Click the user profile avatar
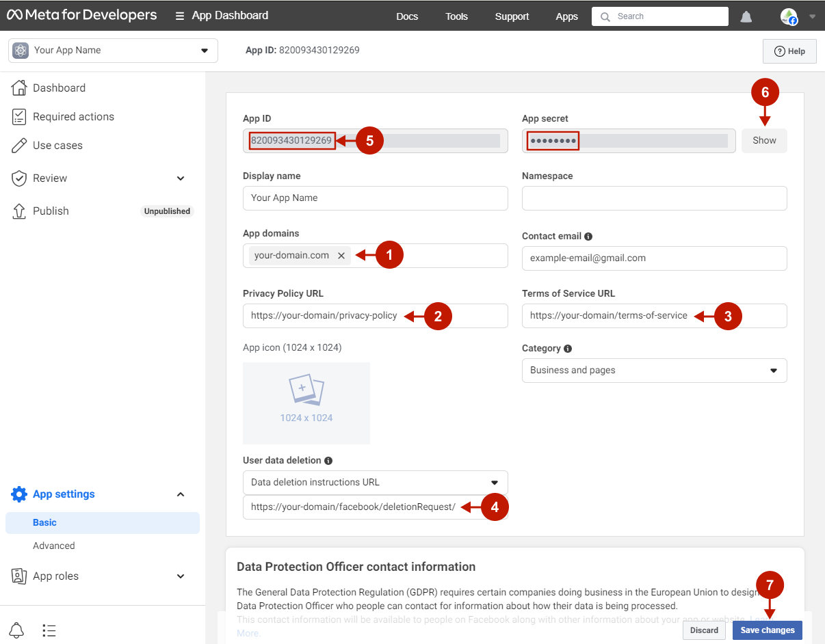This screenshot has width=825, height=644. pyautogui.click(x=789, y=16)
